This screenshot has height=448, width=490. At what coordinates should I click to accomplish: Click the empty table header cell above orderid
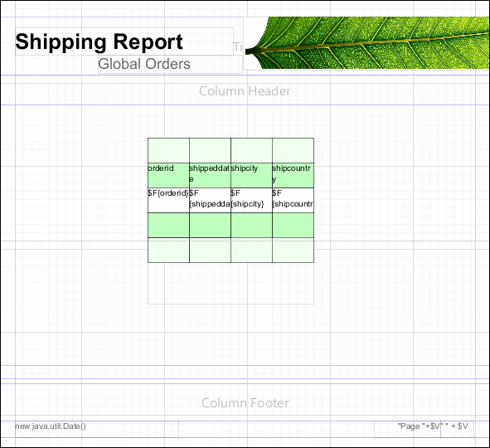click(x=168, y=150)
